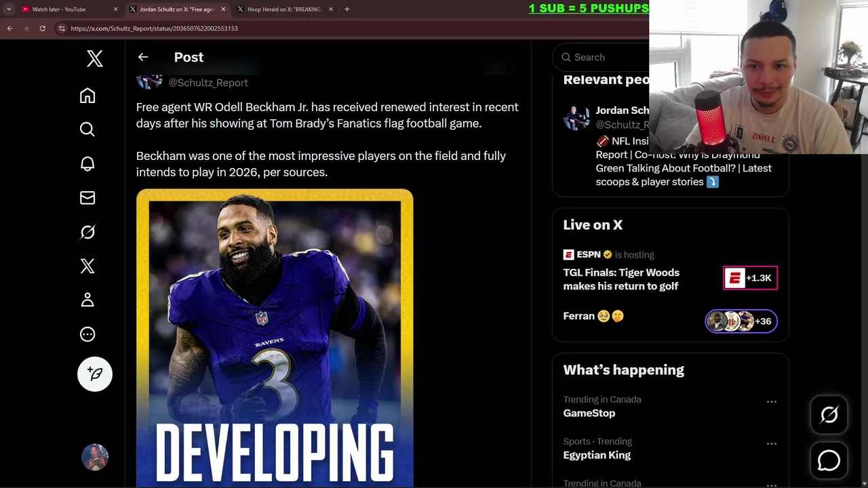Viewport: 868px width, 488px height.
Task: Open more menu for GameStop trend
Action: pos(771,402)
